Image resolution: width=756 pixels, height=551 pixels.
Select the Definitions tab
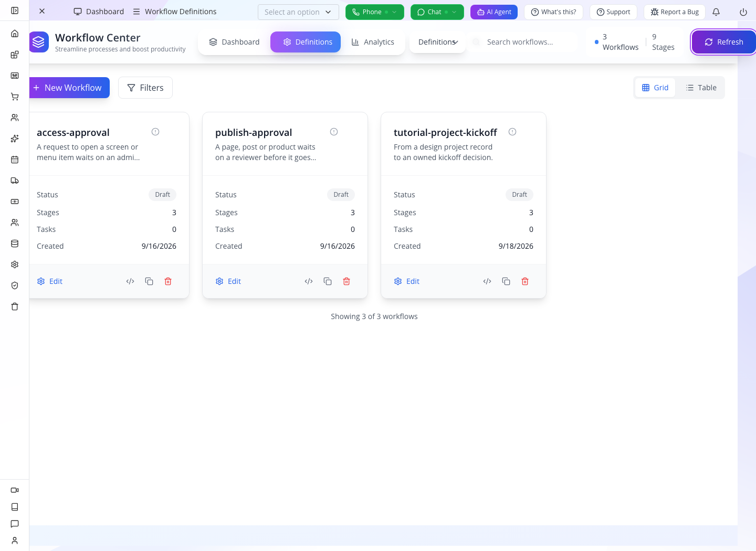[306, 42]
